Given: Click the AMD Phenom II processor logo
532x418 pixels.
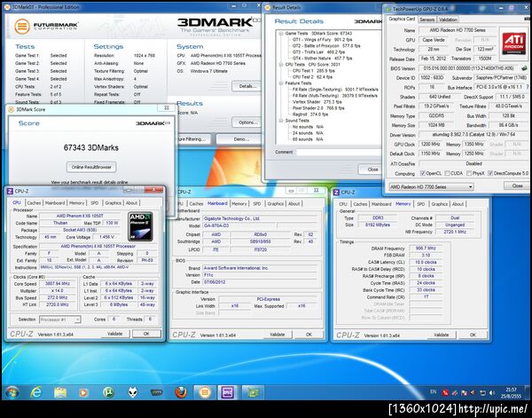Looking at the screenshot, I should [140, 226].
